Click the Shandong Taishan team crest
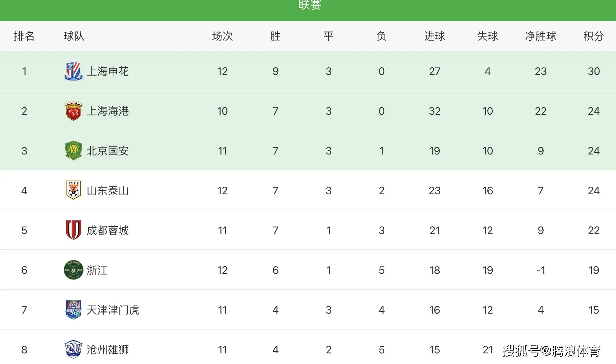Image resolution: width=616 pixels, height=364 pixels. pos(73,190)
